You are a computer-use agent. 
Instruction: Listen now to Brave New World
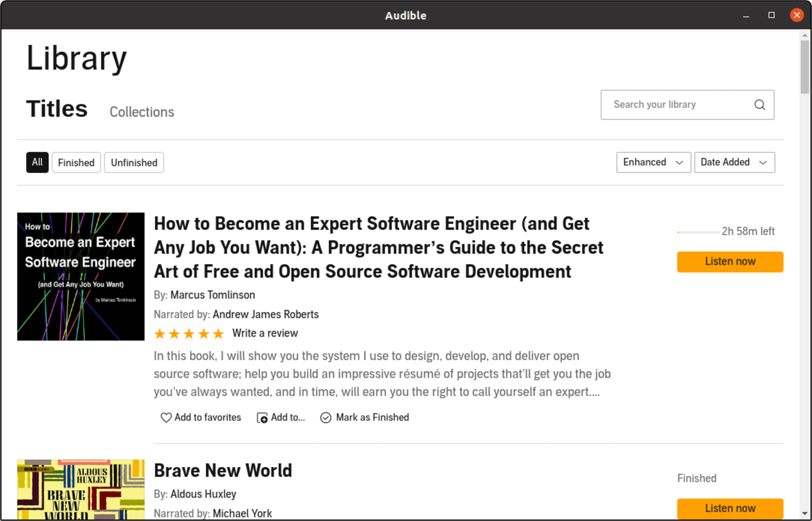click(x=730, y=509)
